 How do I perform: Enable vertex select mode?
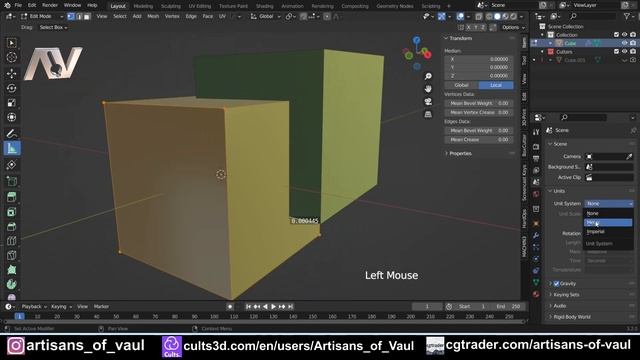click(71, 16)
